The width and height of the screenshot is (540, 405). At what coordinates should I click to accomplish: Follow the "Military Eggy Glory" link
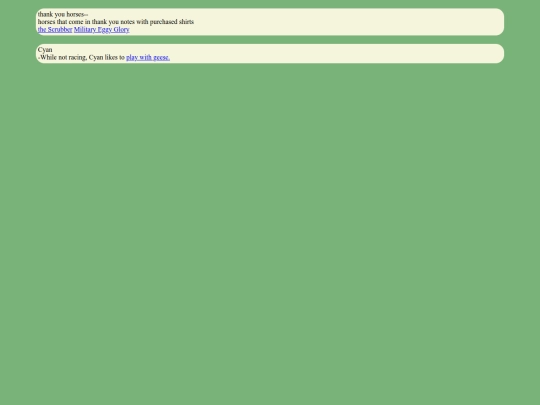click(x=102, y=30)
